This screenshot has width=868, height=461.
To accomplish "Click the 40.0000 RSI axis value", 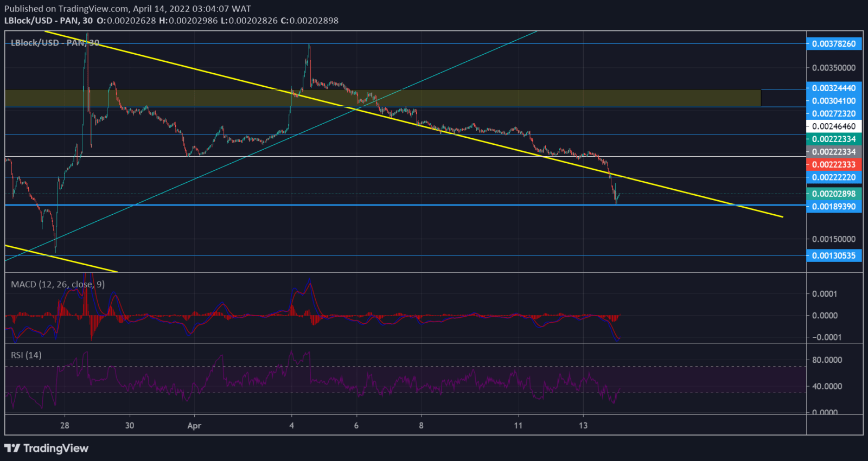I will pyautogui.click(x=827, y=386).
